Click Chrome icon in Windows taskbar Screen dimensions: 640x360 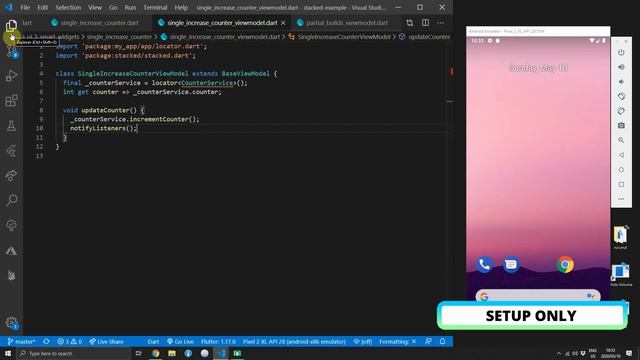pos(156,353)
